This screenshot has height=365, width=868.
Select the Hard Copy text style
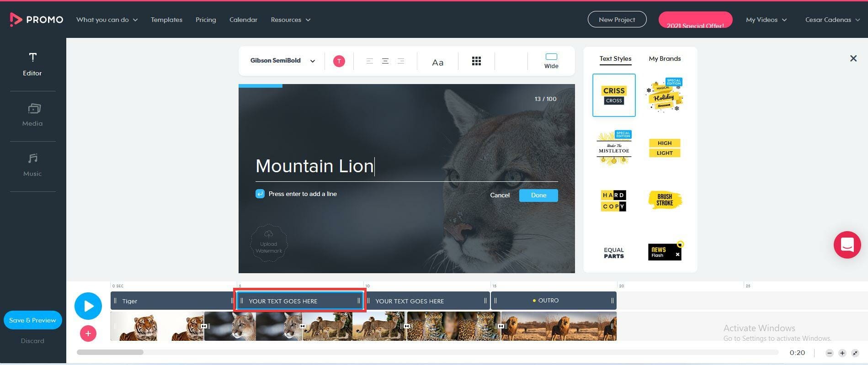click(613, 201)
